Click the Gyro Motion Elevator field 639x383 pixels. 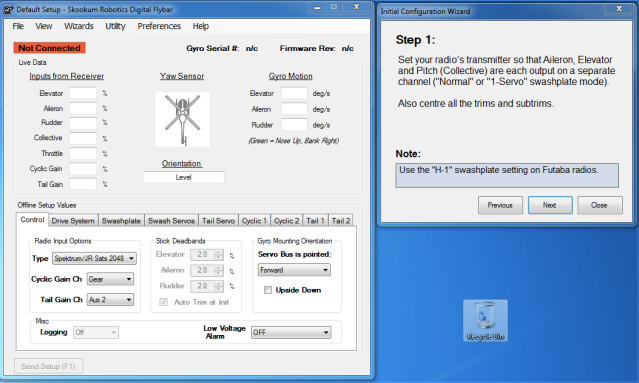tap(294, 93)
